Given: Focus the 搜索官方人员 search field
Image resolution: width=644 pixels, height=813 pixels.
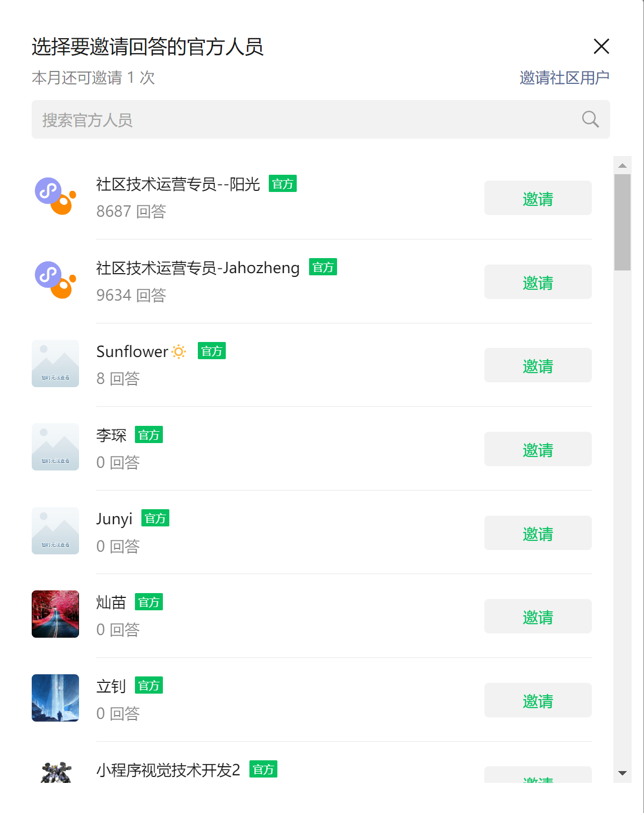Looking at the screenshot, I should 320,119.
